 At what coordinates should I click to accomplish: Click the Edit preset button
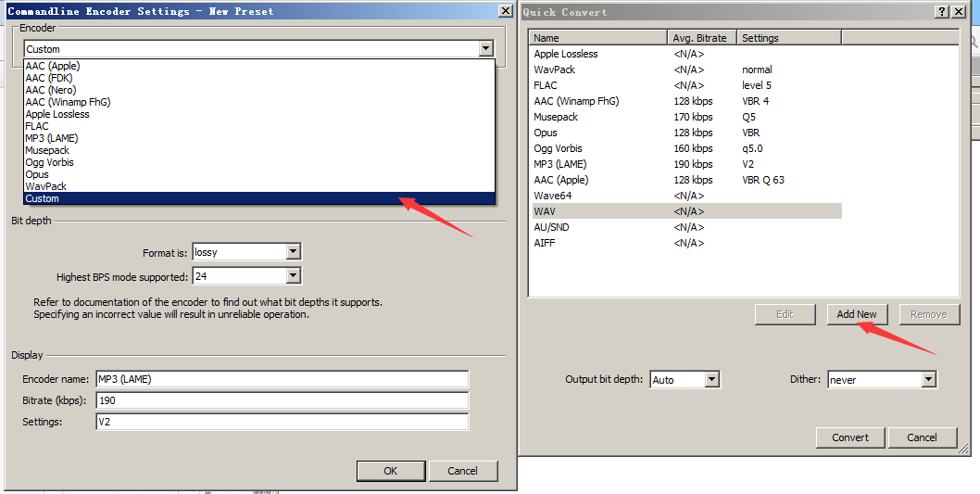point(785,314)
